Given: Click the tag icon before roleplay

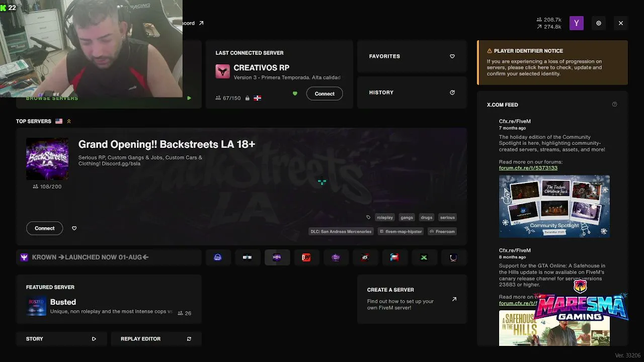Looking at the screenshot, I should click(x=368, y=218).
